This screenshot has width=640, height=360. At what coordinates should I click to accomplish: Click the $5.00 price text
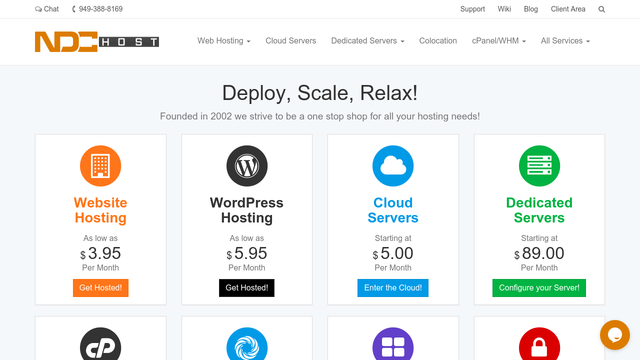click(393, 253)
